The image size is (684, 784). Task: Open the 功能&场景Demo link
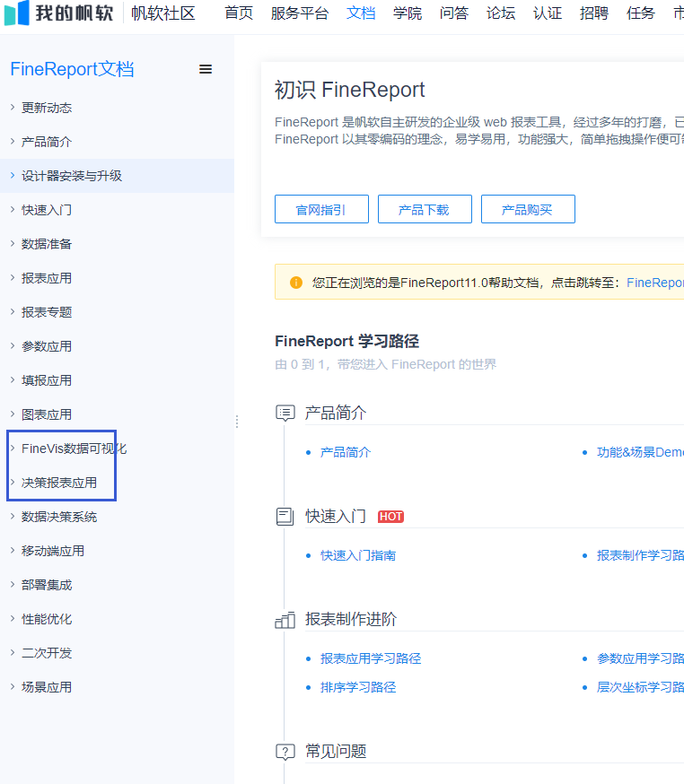(640, 452)
